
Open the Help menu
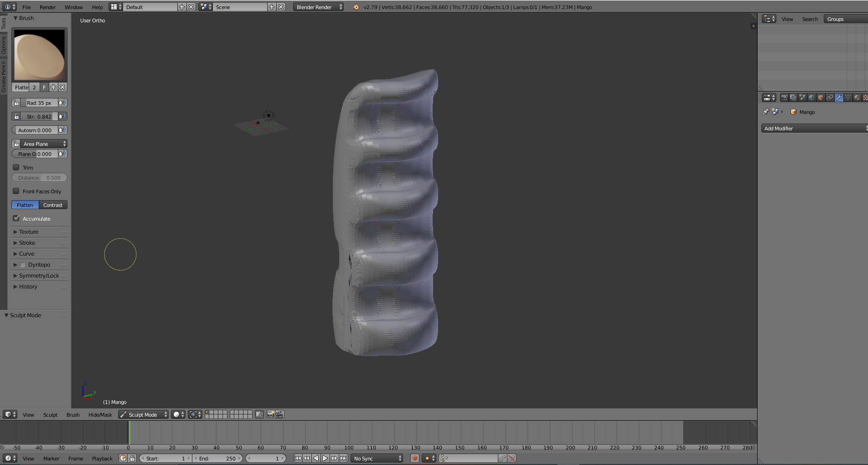pos(97,7)
